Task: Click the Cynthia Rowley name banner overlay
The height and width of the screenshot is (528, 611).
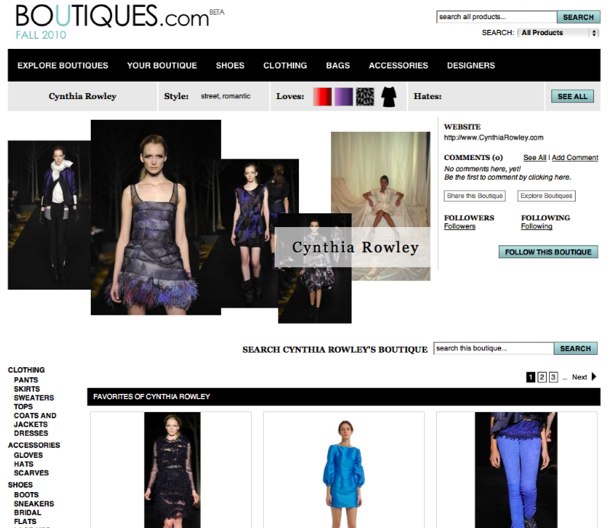Action: coord(353,247)
